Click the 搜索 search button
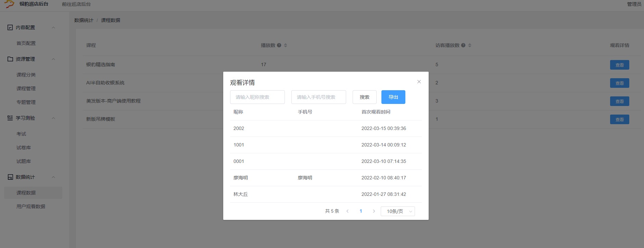This screenshot has height=248, width=644. pos(364,97)
